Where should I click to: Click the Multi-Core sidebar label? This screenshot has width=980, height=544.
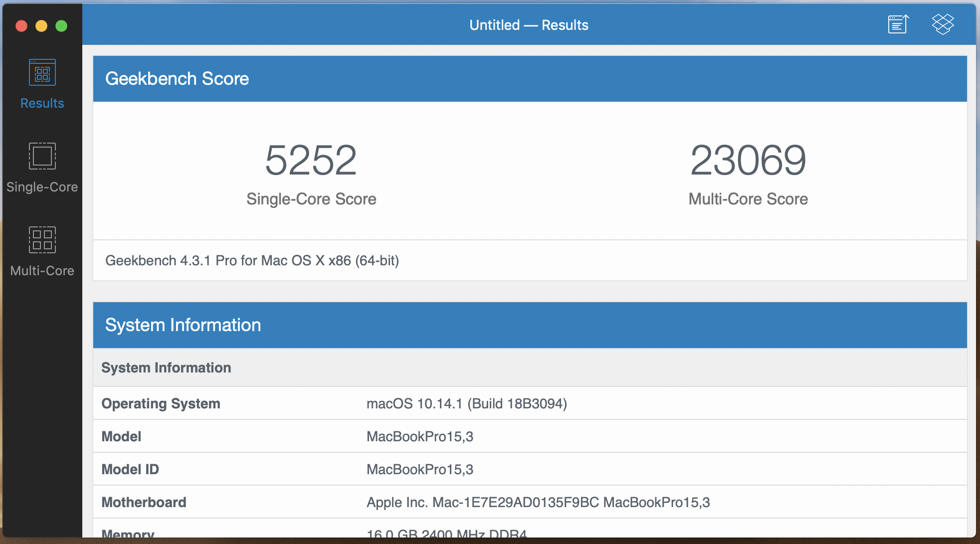(x=42, y=271)
